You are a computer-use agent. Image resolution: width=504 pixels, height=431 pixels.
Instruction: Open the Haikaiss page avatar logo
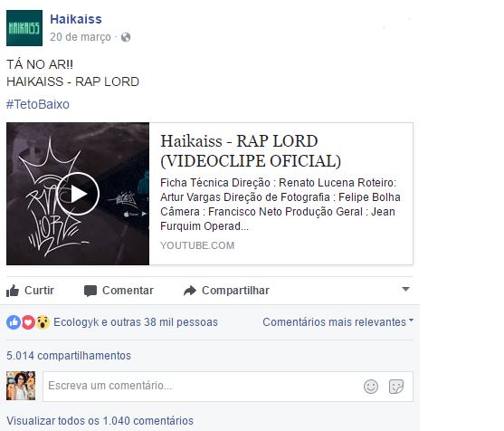(24, 28)
